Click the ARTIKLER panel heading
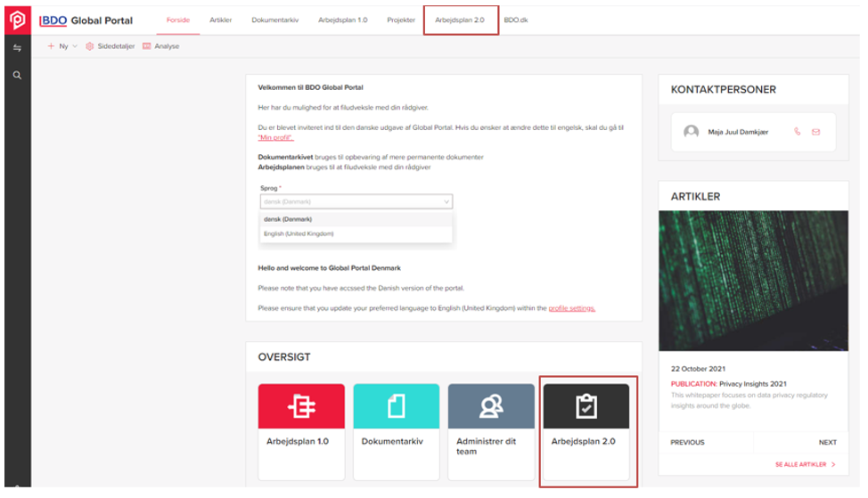Image resolution: width=868 pixels, height=498 pixels. pyautogui.click(x=695, y=196)
